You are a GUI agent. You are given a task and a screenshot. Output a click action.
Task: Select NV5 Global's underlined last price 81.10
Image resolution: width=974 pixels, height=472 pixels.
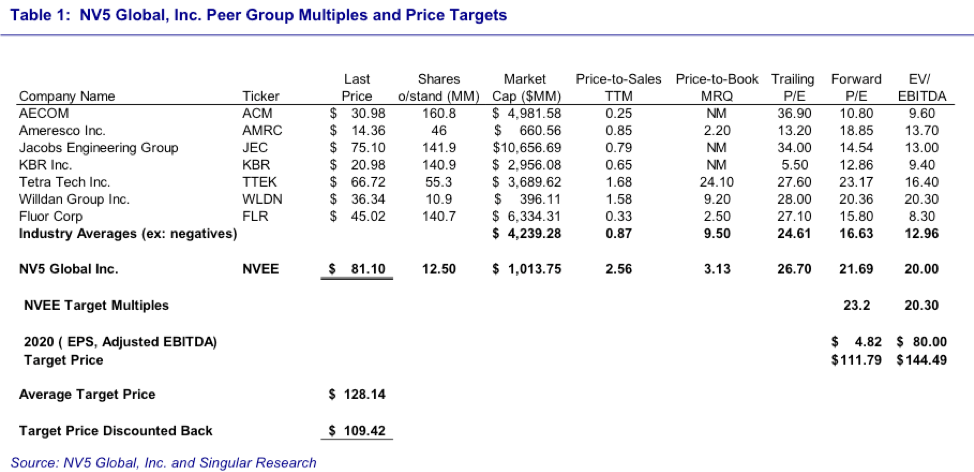(357, 269)
